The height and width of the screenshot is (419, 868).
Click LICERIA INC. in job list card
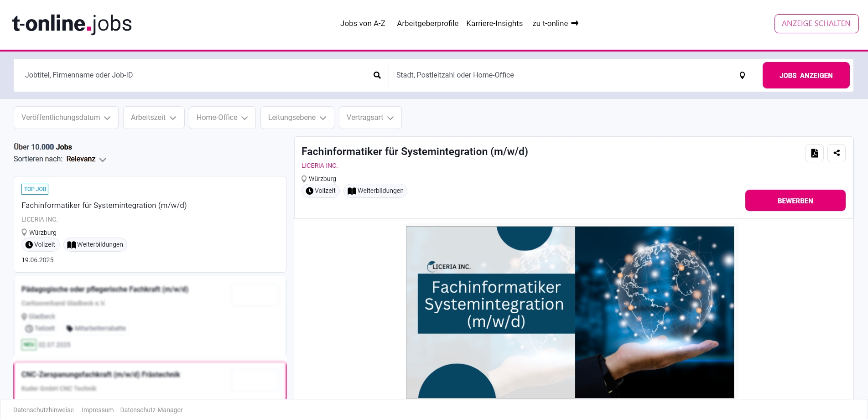[x=40, y=219]
